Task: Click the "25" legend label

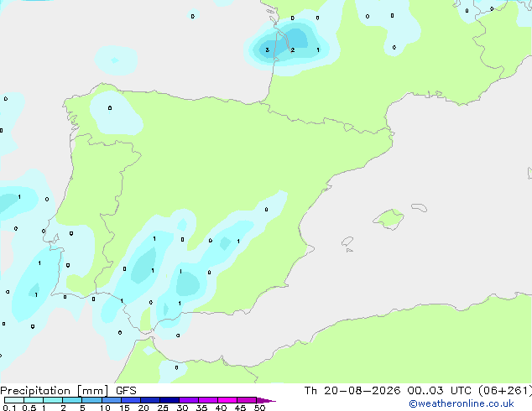Action: [x=163, y=408]
